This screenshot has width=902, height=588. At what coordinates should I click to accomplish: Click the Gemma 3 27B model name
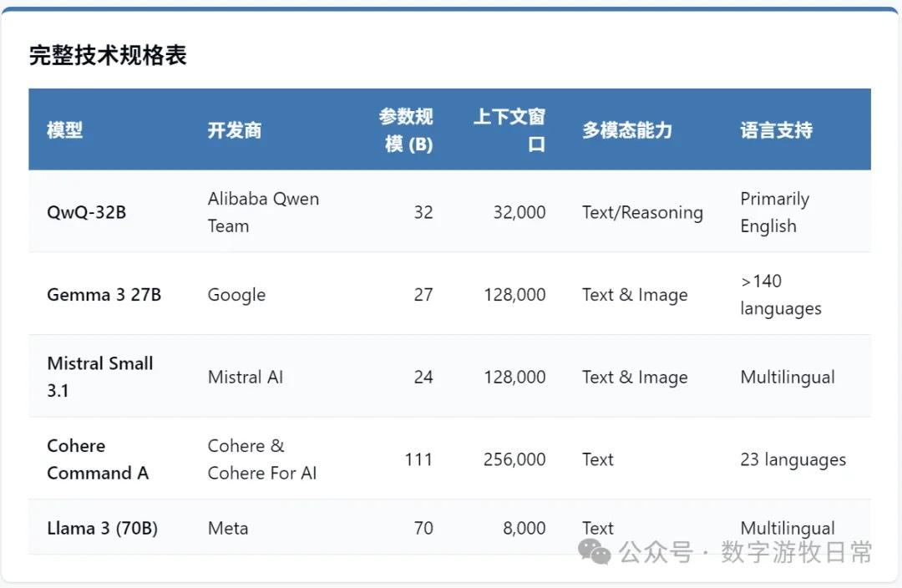pos(104,295)
